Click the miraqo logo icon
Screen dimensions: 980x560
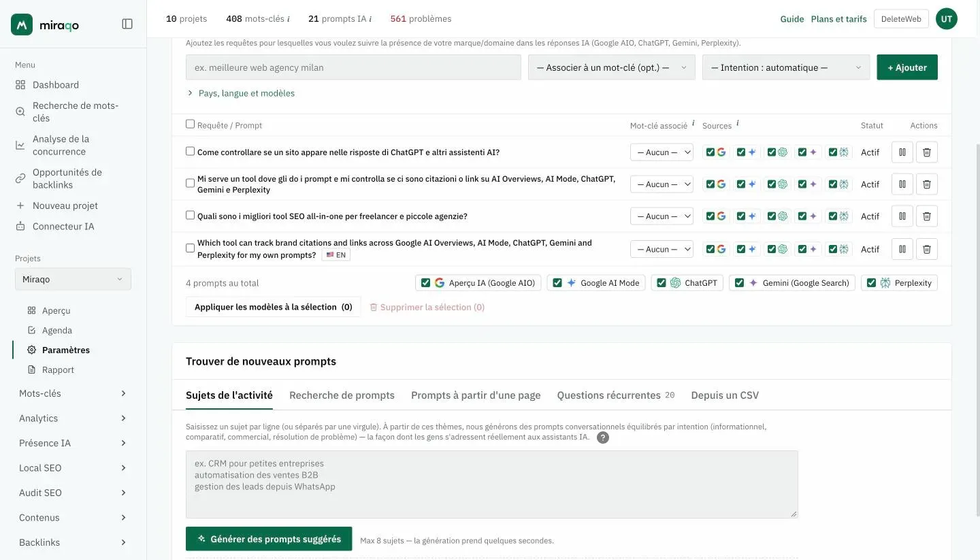point(22,24)
